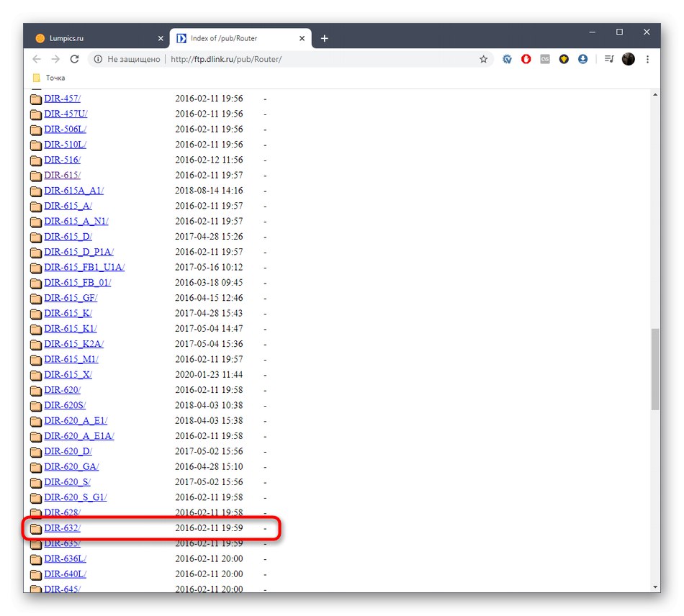The height and width of the screenshot is (616, 684).
Task: Open the DIR-620_A_E1A/ directory link
Action: coord(79,436)
